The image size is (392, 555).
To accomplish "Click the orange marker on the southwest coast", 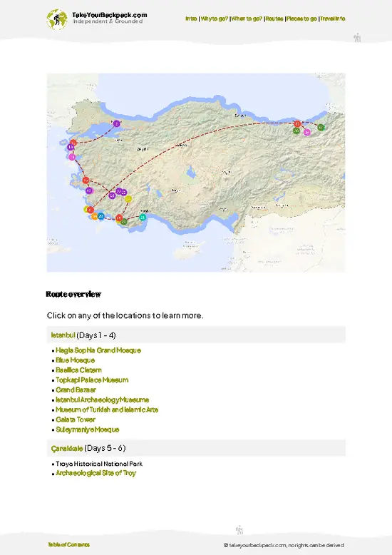I will 95,216.
